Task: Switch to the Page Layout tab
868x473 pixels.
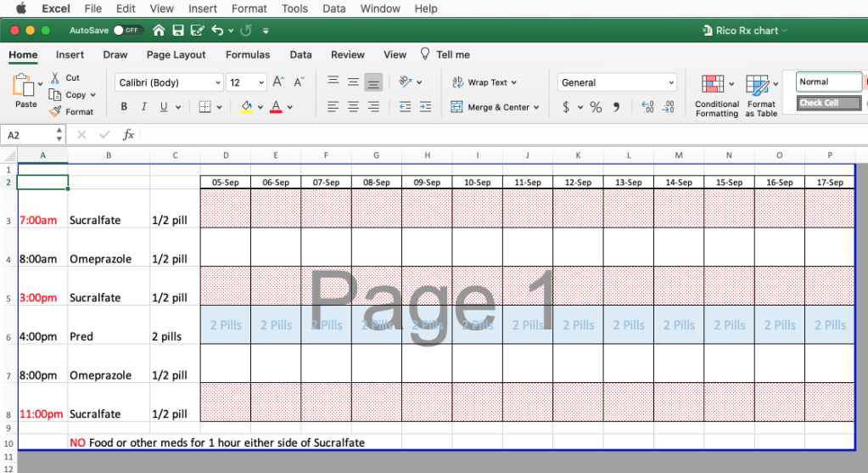Action: (176, 54)
